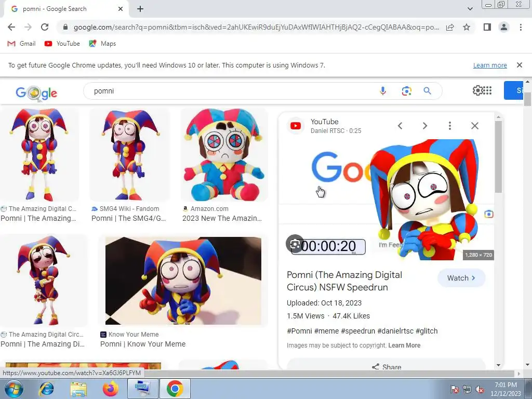
Task: Dismiss the Chrome update notice
Action: coord(519,65)
